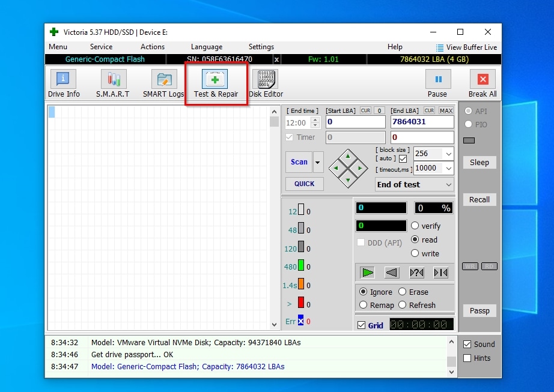Select the read radio option

[x=415, y=240]
